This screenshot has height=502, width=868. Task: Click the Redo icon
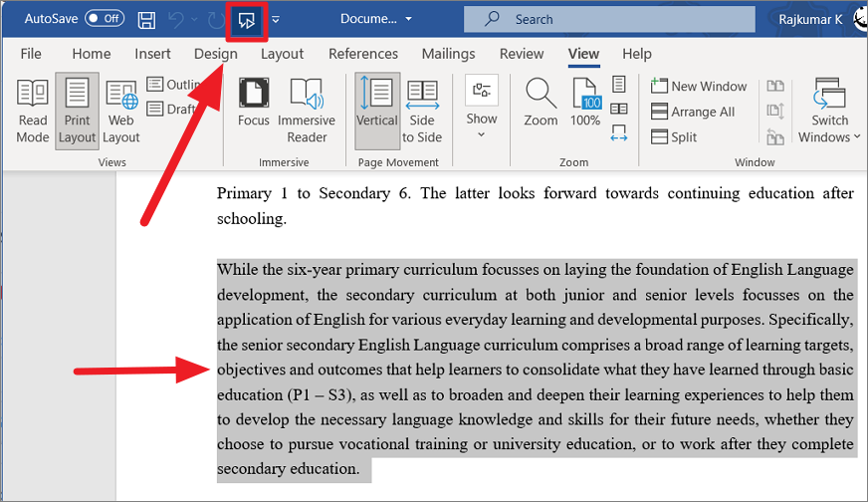click(215, 20)
